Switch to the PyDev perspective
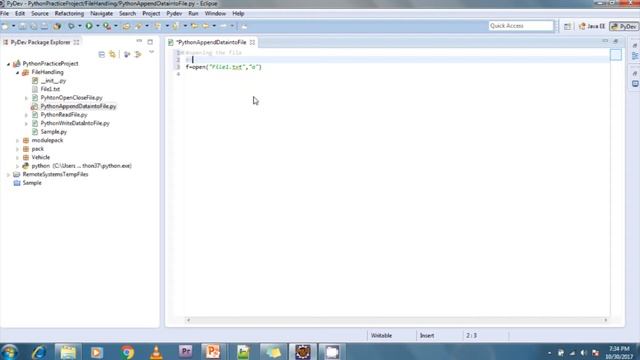Viewport: 640px width, 360px height. [x=624, y=26]
